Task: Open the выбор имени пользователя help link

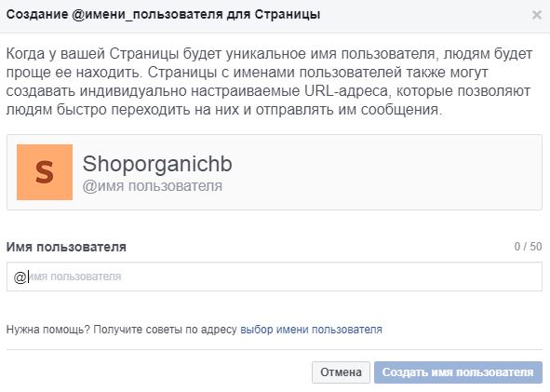Action: pos(311,330)
